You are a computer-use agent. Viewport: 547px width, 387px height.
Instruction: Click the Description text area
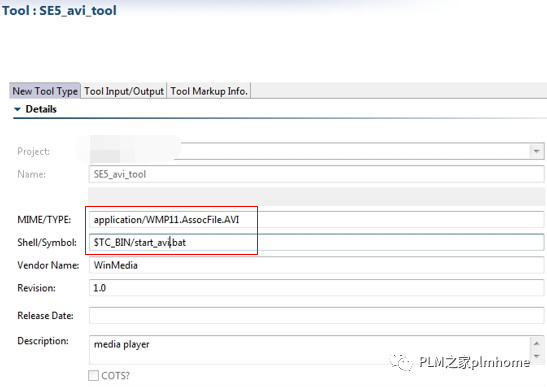310,350
